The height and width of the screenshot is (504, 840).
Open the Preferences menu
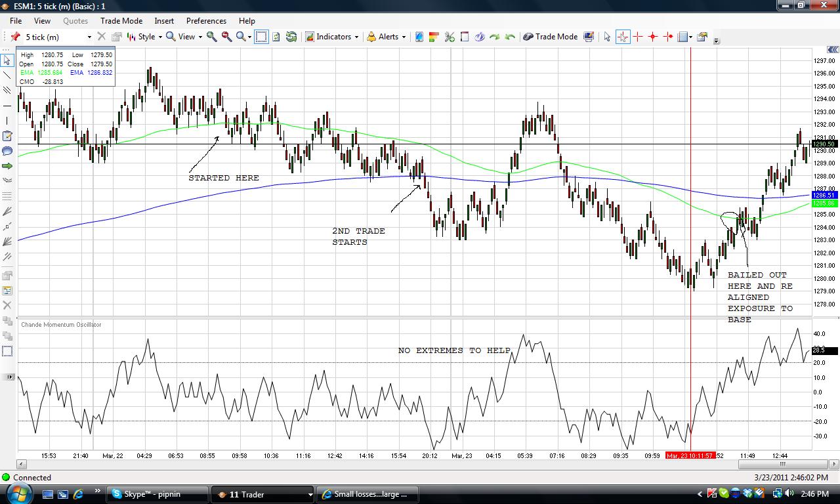206,21
